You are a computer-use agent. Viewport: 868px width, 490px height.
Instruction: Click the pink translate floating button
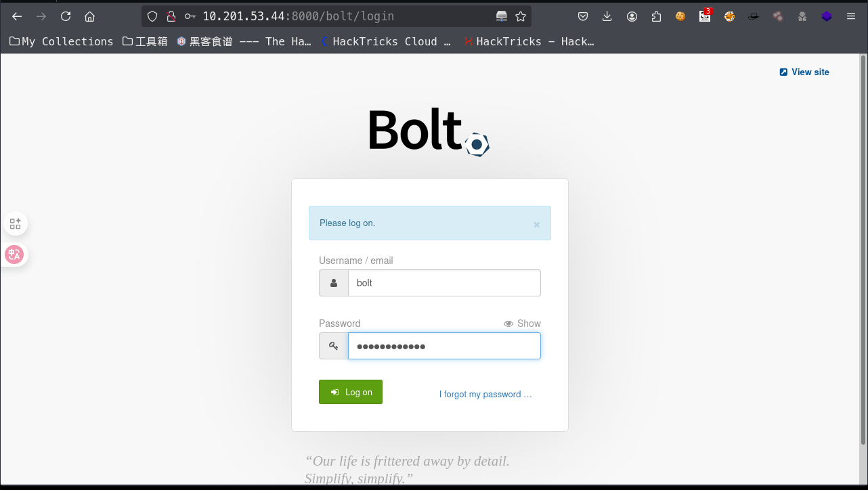pos(14,254)
